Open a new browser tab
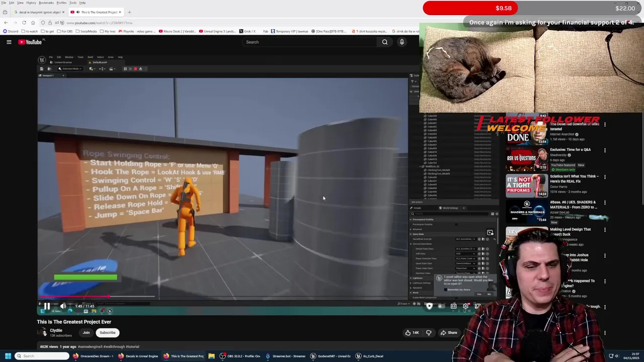Viewport: 644px width, 362px height. tap(129, 12)
